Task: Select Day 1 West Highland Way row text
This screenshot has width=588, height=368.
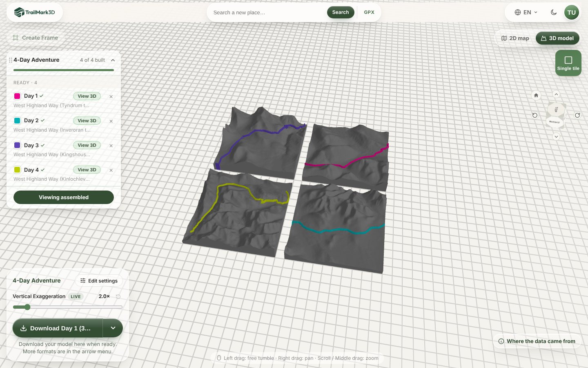Action: click(x=51, y=105)
